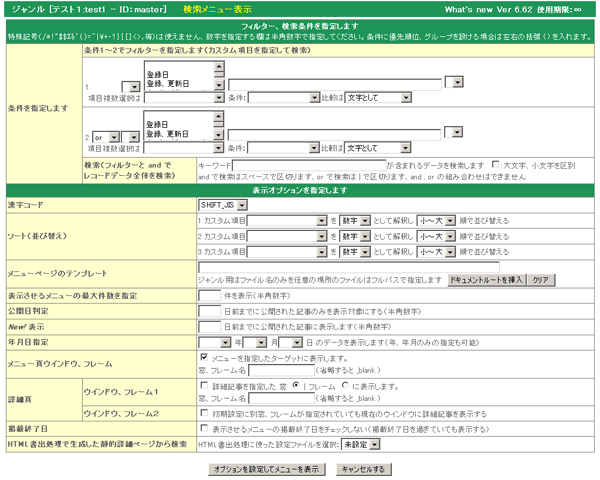Focus detail page 窓、フレーム名 field

pyautogui.click(x=282, y=398)
